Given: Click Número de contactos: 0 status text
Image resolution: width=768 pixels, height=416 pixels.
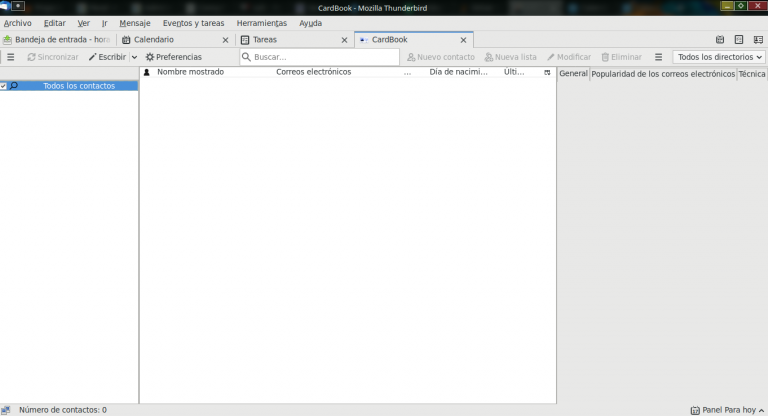Looking at the screenshot, I should [63, 410].
